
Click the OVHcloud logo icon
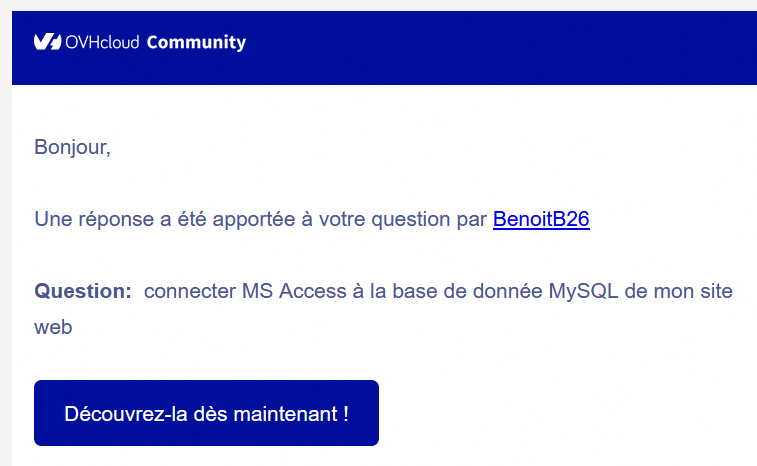tap(48, 42)
